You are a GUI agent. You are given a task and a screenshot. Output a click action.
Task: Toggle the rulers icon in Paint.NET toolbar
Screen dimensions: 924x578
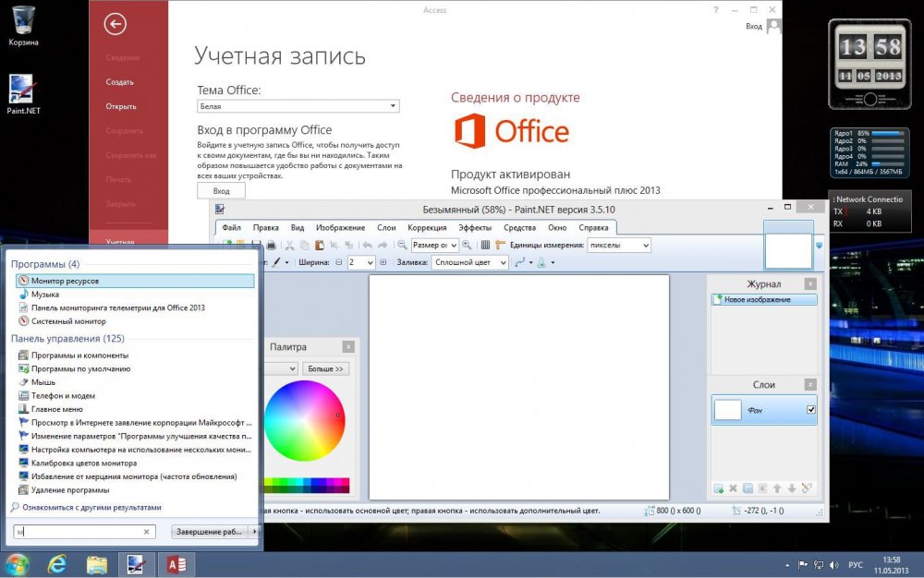[500, 245]
